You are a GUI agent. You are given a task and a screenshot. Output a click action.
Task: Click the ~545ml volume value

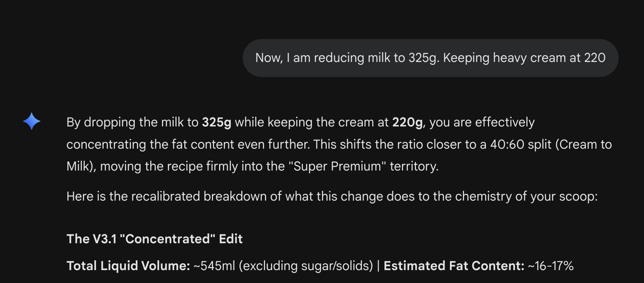[214, 266]
